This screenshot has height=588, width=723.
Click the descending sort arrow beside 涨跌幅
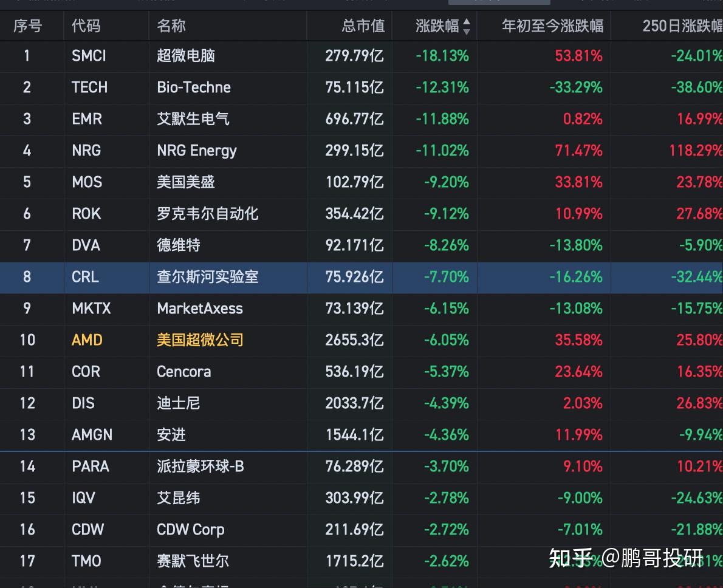click(467, 30)
